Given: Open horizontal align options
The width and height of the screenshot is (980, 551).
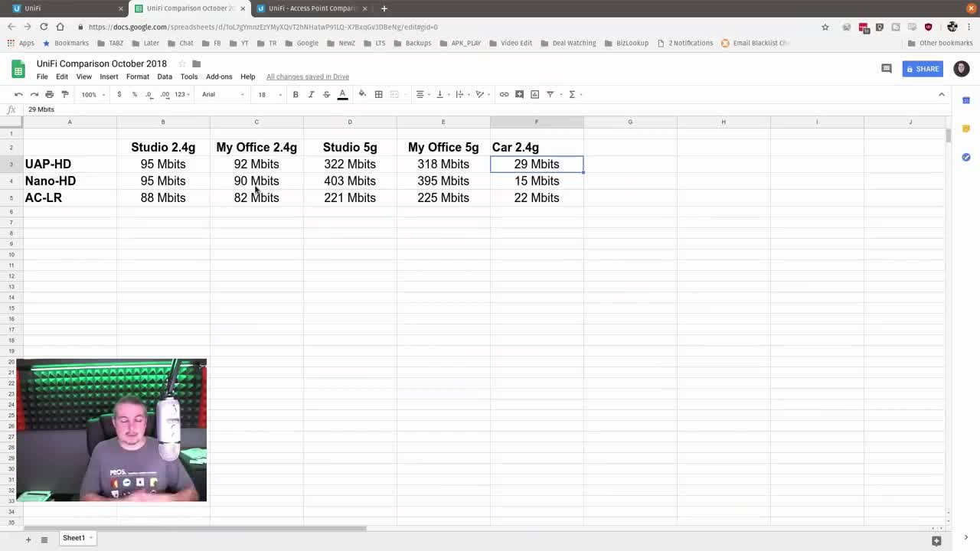Looking at the screenshot, I should point(422,94).
